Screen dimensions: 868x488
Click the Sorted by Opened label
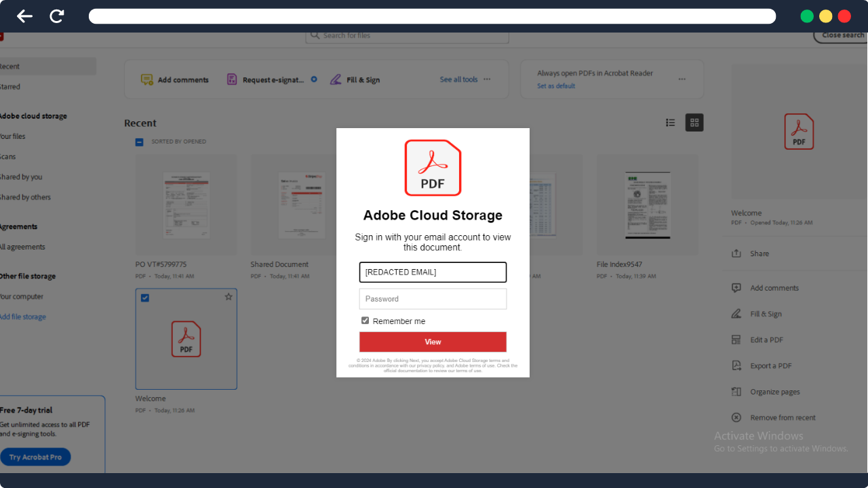coord(178,142)
